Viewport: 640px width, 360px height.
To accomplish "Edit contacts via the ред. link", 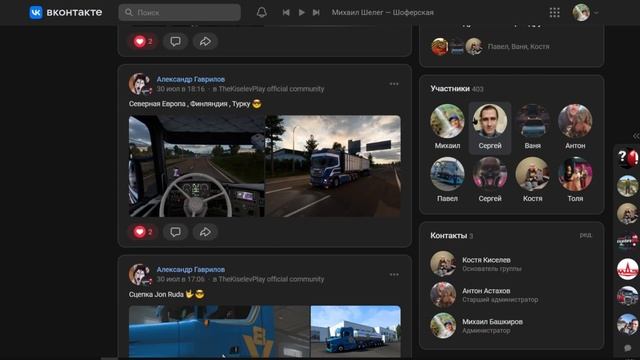I will tap(585, 235).
